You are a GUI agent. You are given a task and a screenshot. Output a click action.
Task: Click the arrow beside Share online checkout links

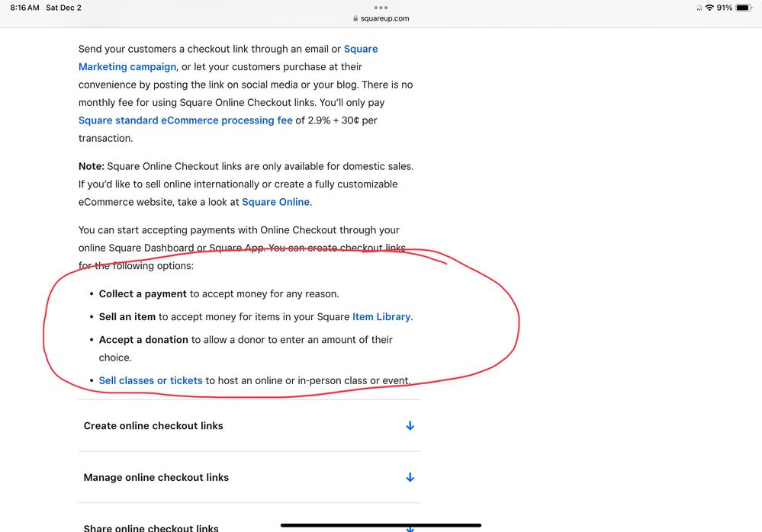[x=410, y=527]
